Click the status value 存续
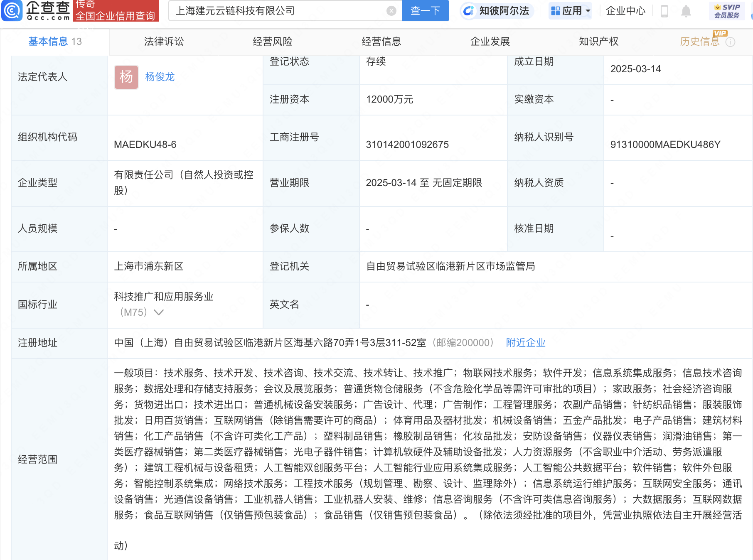 (376, 61)
